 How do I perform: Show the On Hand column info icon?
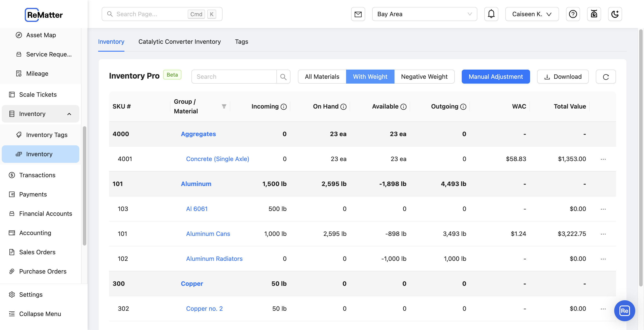(343, 107)
